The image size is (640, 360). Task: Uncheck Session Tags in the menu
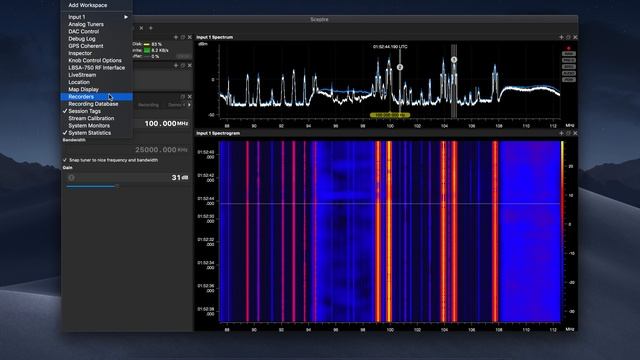pos(84,111)
